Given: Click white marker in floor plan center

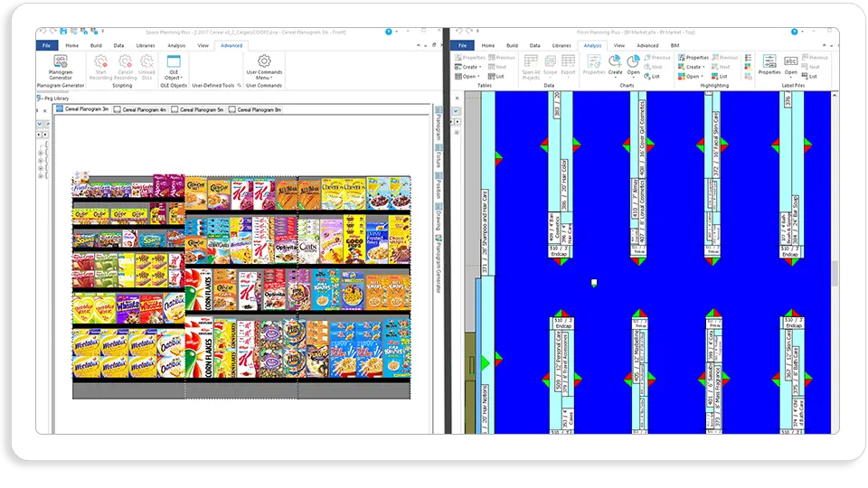Looking at the screenshot, I should (x=594, y=283).
